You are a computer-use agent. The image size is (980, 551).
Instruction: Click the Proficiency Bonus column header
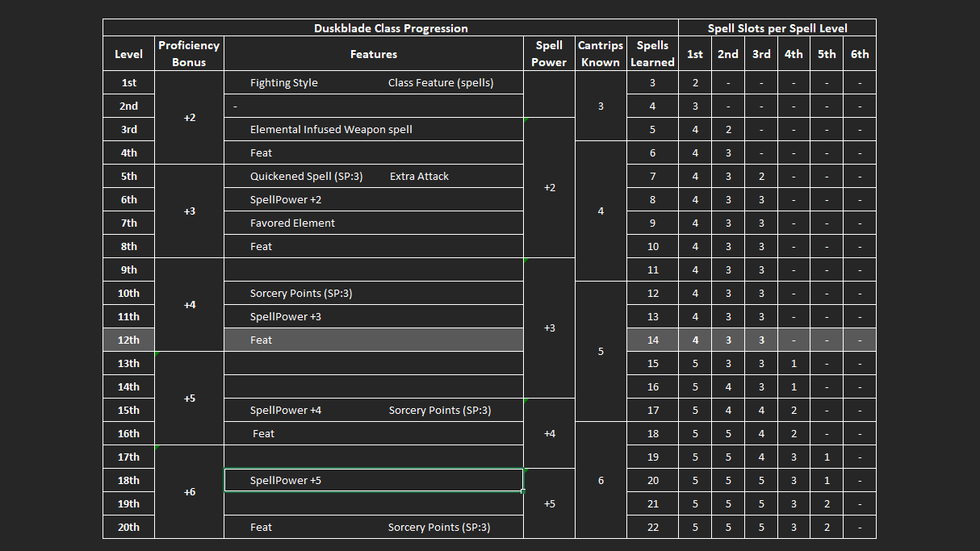(189, 54)
